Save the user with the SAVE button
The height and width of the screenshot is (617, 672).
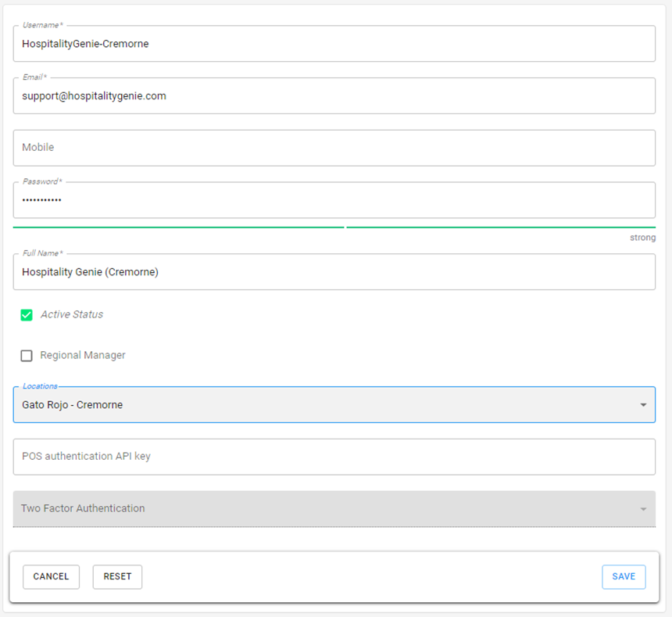tap(624, 576)
